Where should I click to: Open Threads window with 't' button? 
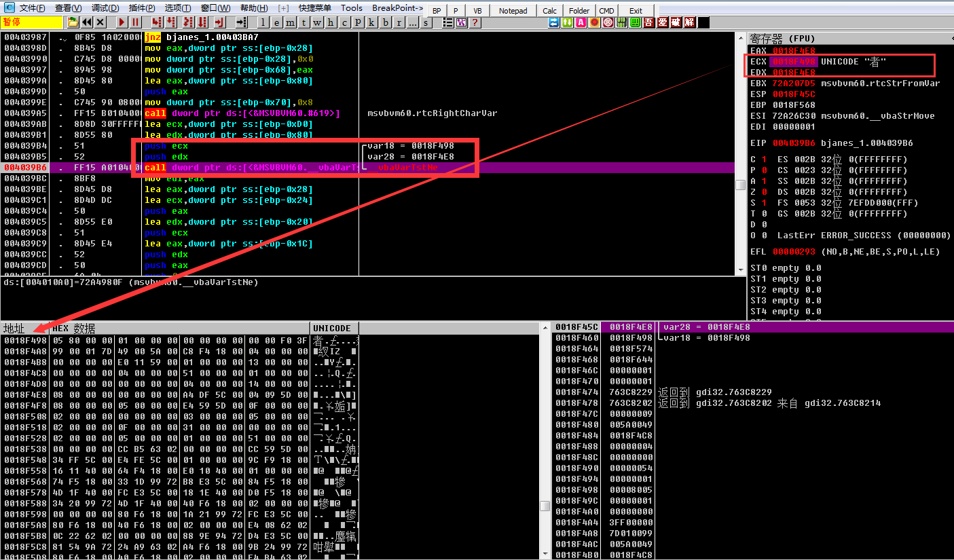click(304, 22)
